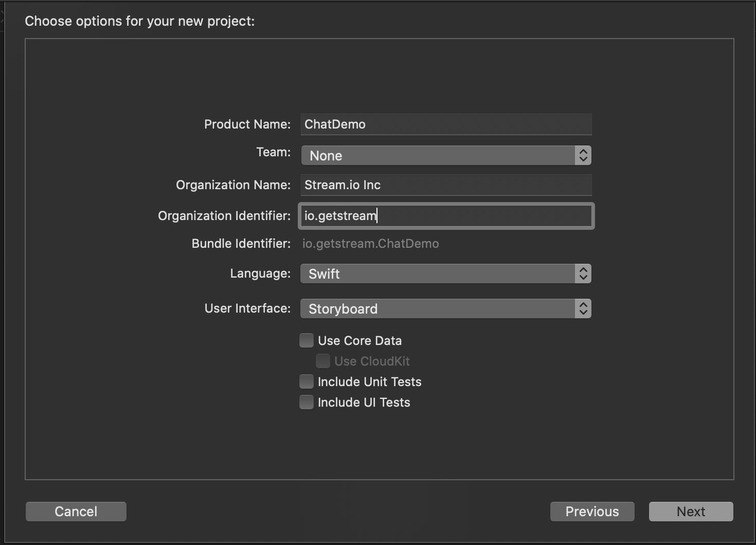Open the Team dropdown showing None

click(438, 155)
